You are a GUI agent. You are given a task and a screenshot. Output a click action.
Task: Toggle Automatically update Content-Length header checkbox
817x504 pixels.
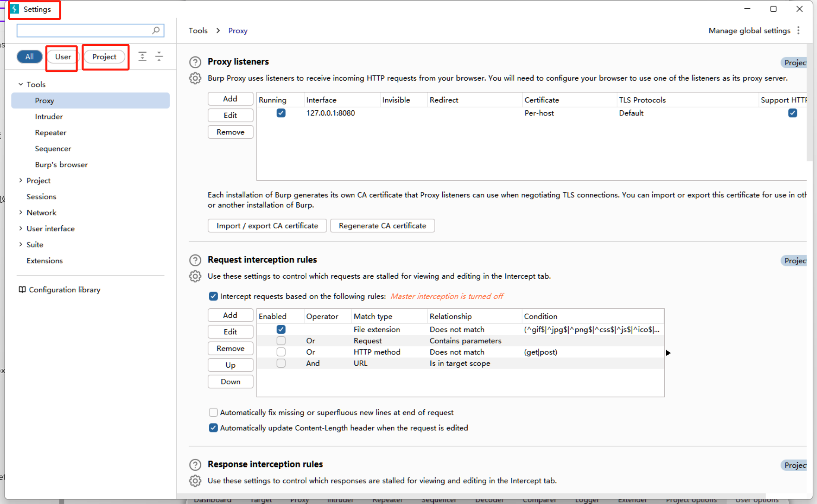213,428
